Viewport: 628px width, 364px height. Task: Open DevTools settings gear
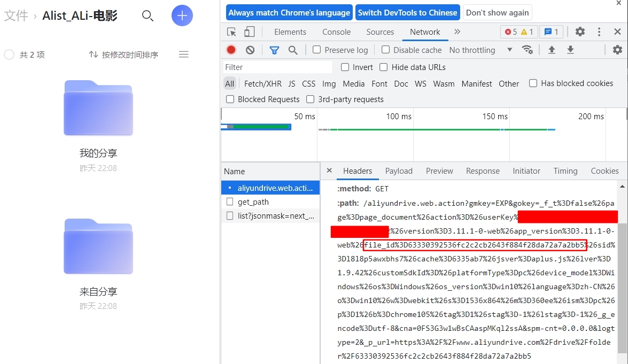pyautogui.click(x=580, y=32)
